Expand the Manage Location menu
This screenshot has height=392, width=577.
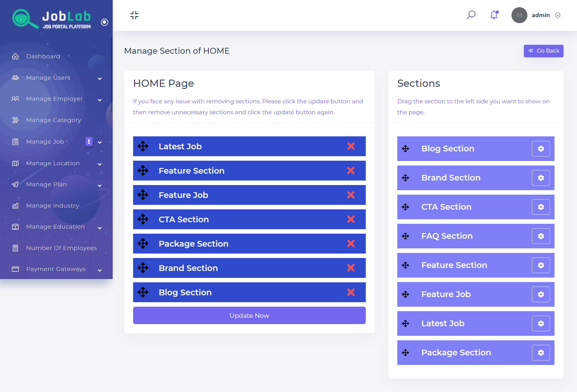[x=99, y=164]
